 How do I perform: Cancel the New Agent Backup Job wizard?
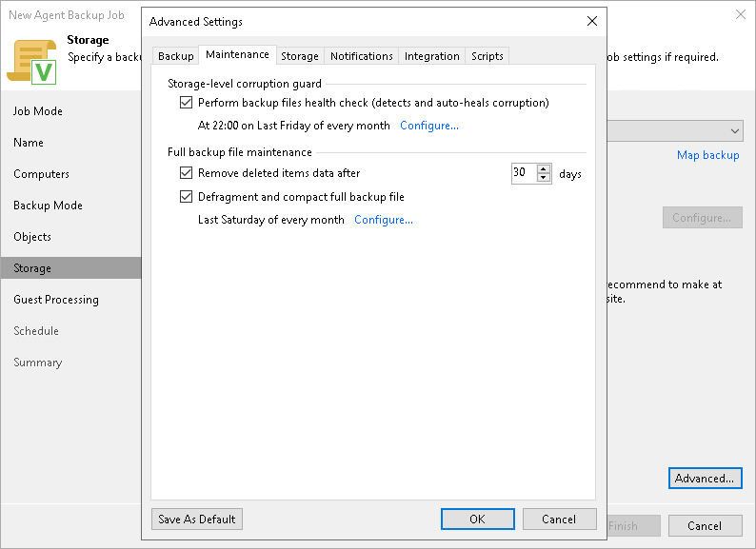coord(705,526)
